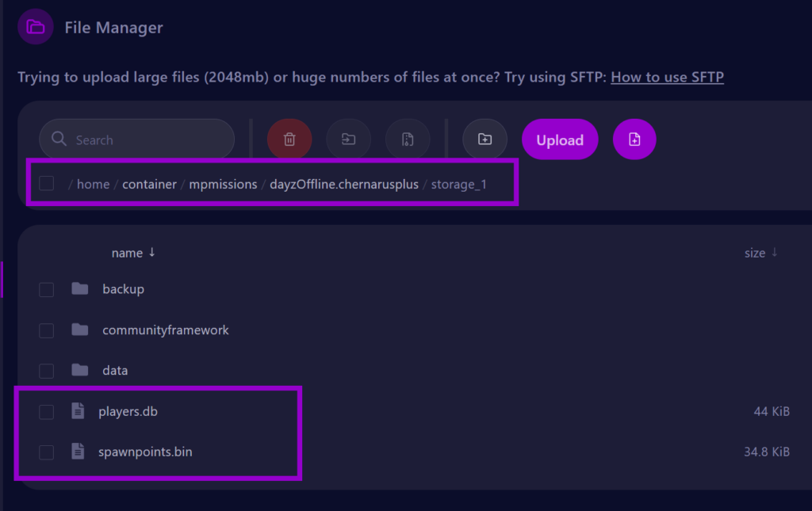
Task: Open the communityframework folder
Action: [x=165, y=330]
